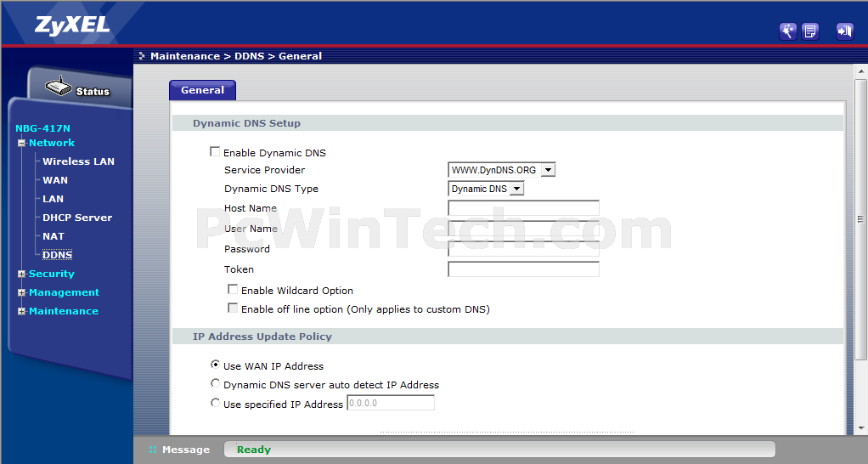Click the specified IP Address 0.0.0.0 field

click(x=391, y=403)
